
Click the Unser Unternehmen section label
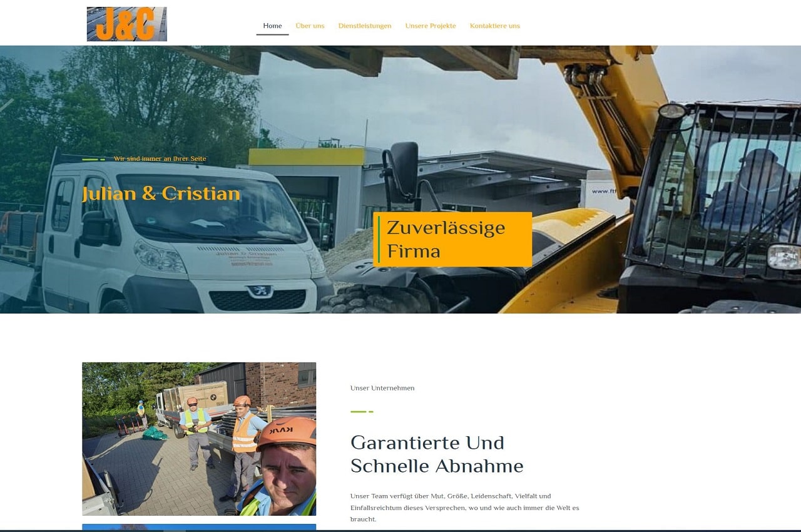click(x=382, y=388)
